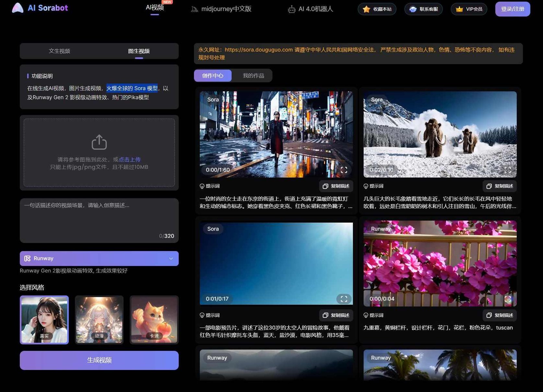Click the AI Sorabot logo

[x=39, y=8]
